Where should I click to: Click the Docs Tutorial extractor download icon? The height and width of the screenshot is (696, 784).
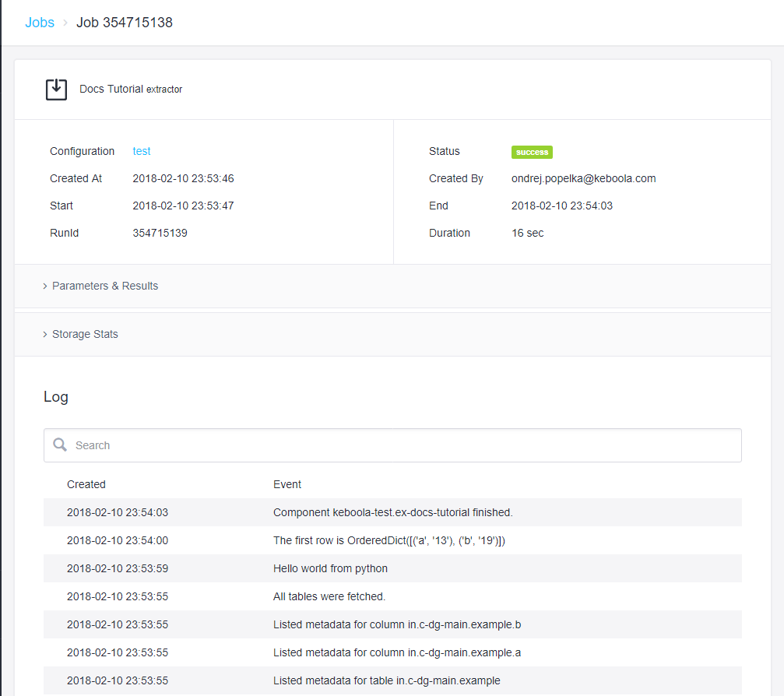57,90
